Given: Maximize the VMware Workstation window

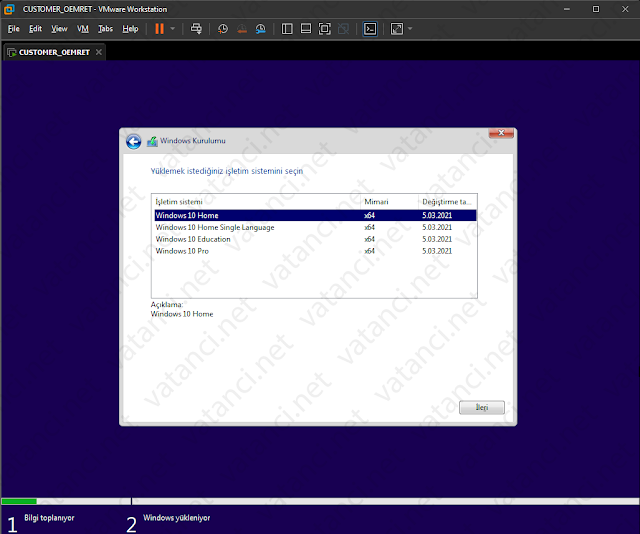Looking at the screenshot, I should click(x=596, y=9).
